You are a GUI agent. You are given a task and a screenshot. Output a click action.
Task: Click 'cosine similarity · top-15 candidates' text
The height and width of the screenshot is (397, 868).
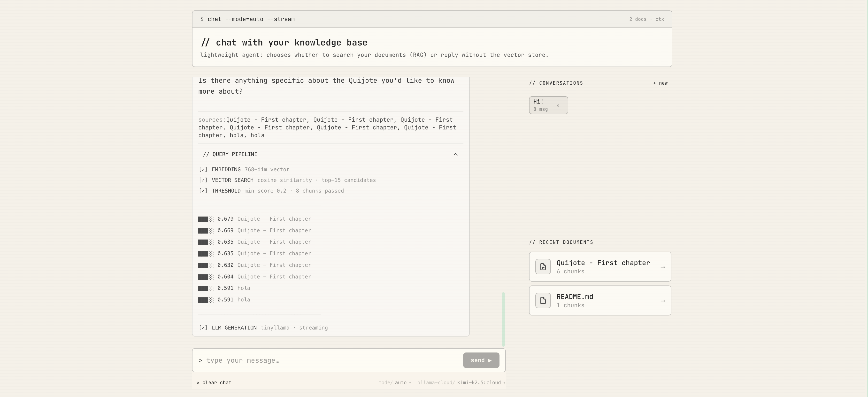click(x=317, y=180)
